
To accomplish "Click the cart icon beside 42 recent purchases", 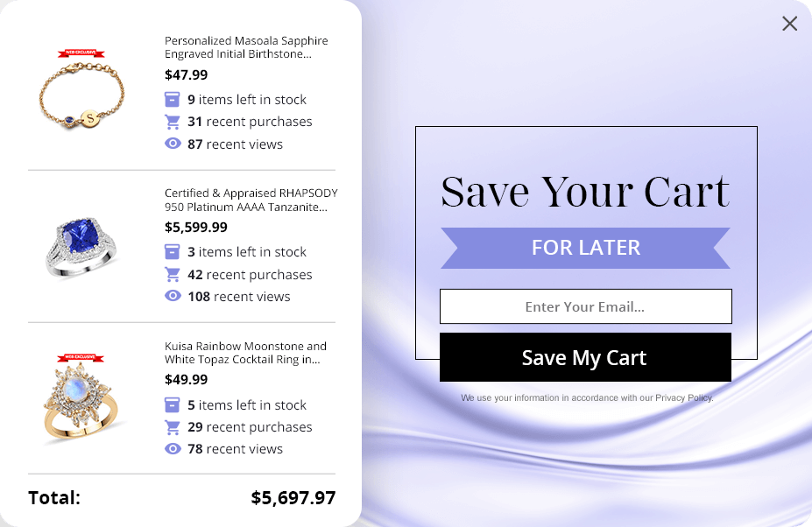I will (173, 275).
